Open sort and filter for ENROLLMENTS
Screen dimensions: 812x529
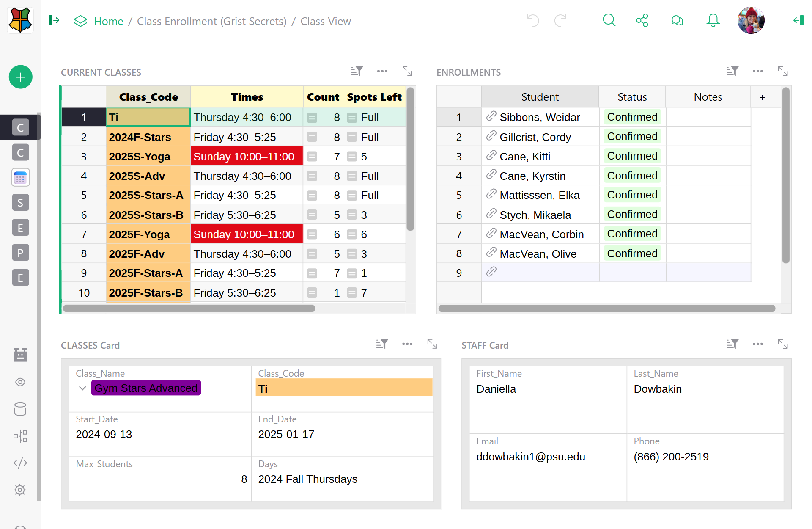click(732, 71)
